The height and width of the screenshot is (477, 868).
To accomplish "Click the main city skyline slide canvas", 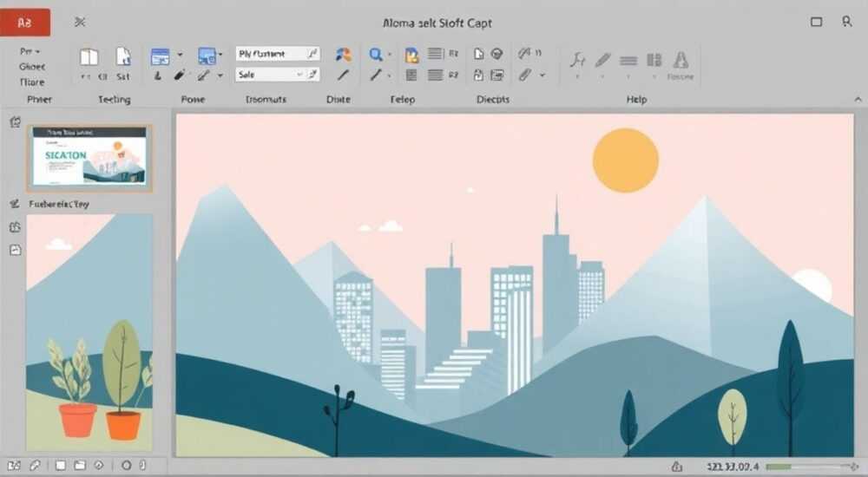I will pos(515,285).
